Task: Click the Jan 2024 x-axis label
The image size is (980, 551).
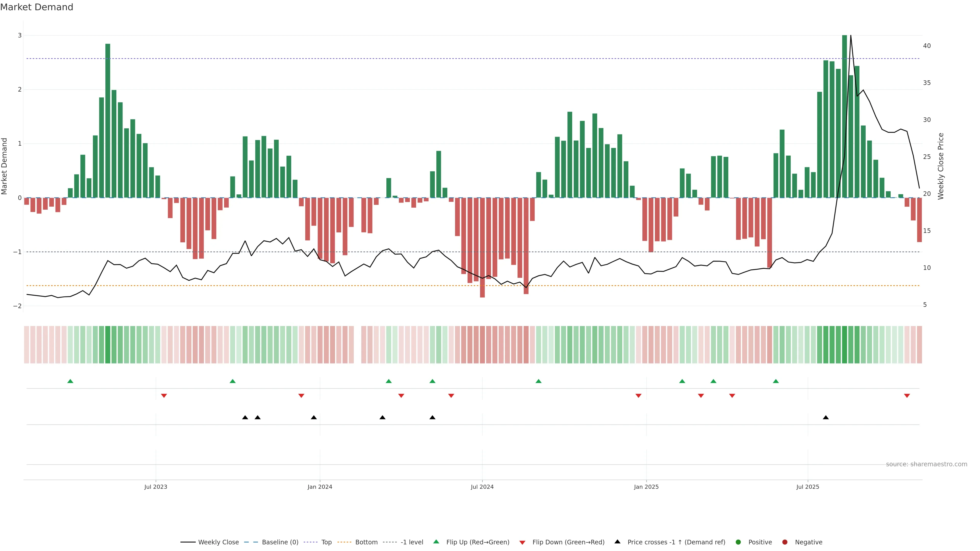Action: click(x=320, y=487)
